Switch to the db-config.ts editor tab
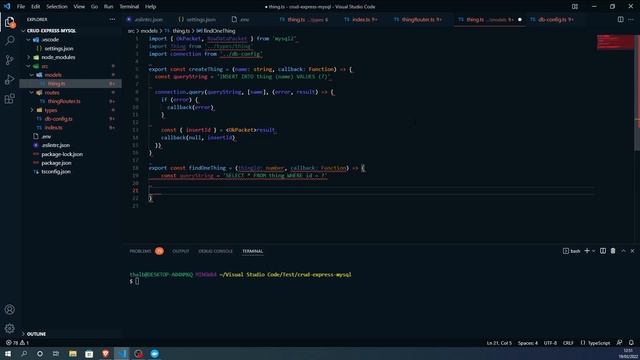This screenshot has height=360, width=640. click(552, 19)
